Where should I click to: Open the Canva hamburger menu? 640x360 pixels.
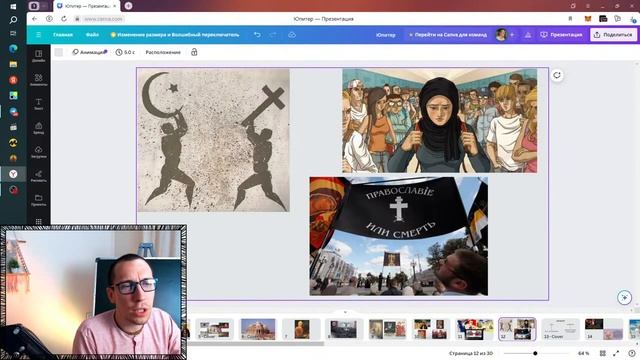38,35
